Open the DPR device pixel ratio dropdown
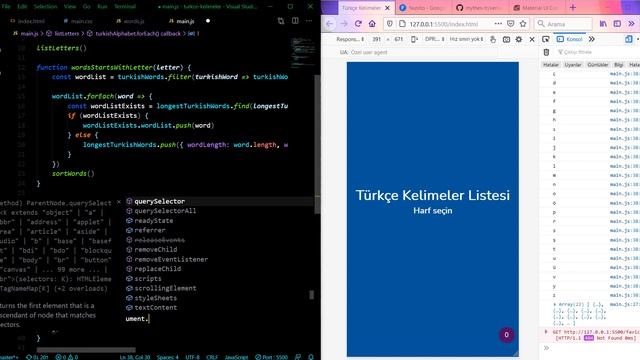 [434, 39]
